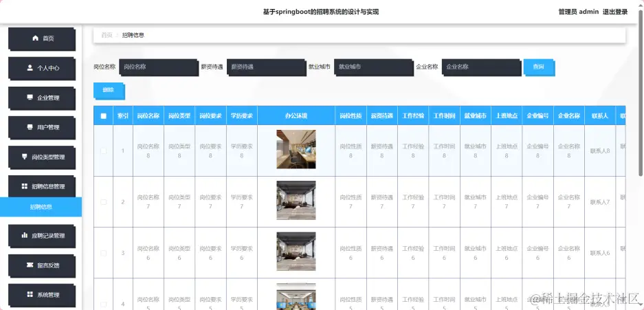
Task: Click 退出登录 in the top bar
Action: 615,12
